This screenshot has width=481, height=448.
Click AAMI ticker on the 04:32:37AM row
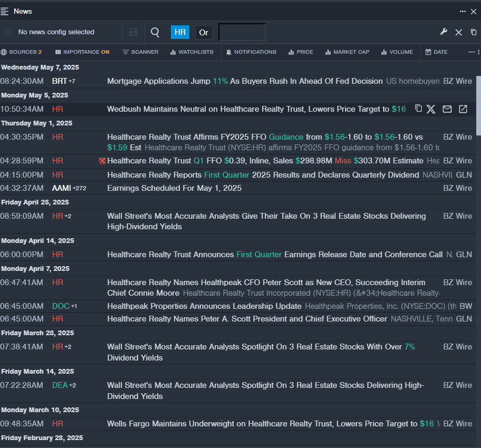click(61, 188)
